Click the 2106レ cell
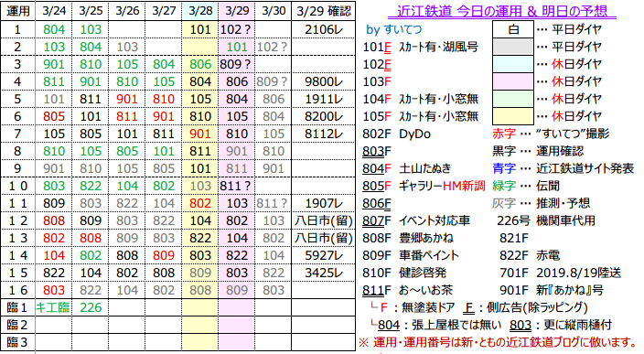This screenshot has width=644, height=354. pos(324,29)
